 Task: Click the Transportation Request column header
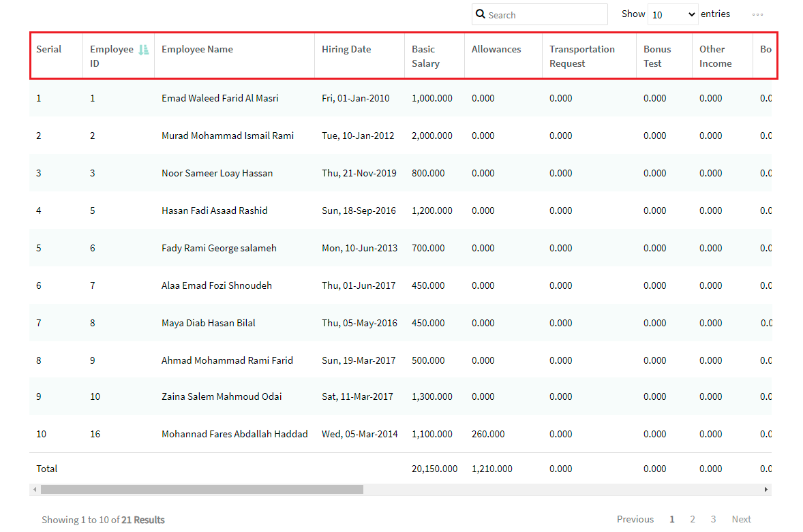click(581, 57)
